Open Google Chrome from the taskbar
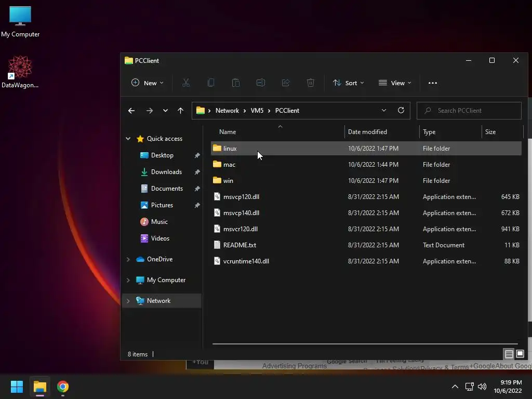 tap(63, 387)
